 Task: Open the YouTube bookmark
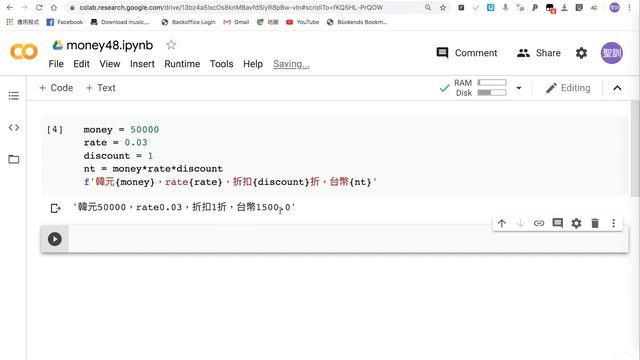point(302,22)
